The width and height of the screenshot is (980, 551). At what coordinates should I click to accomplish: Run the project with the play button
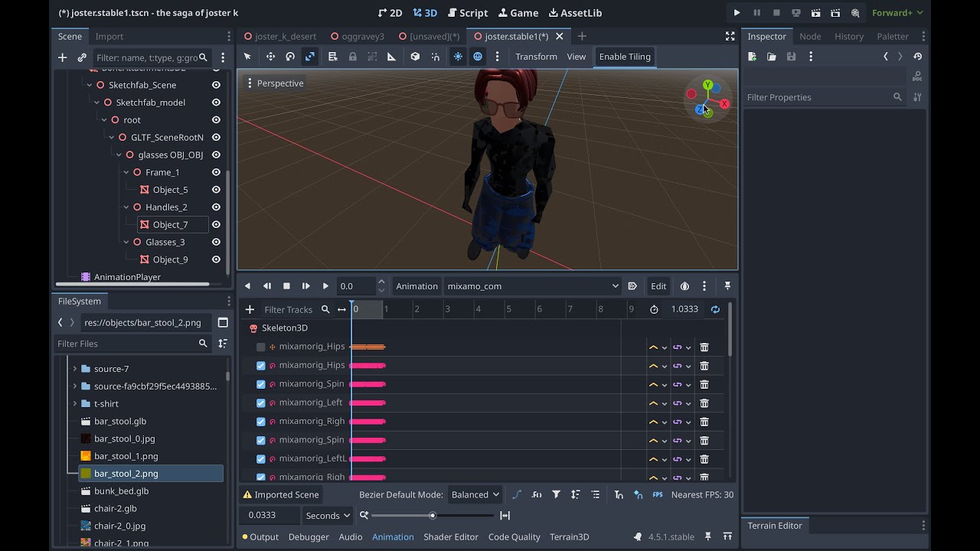click(x=737, y=13)
